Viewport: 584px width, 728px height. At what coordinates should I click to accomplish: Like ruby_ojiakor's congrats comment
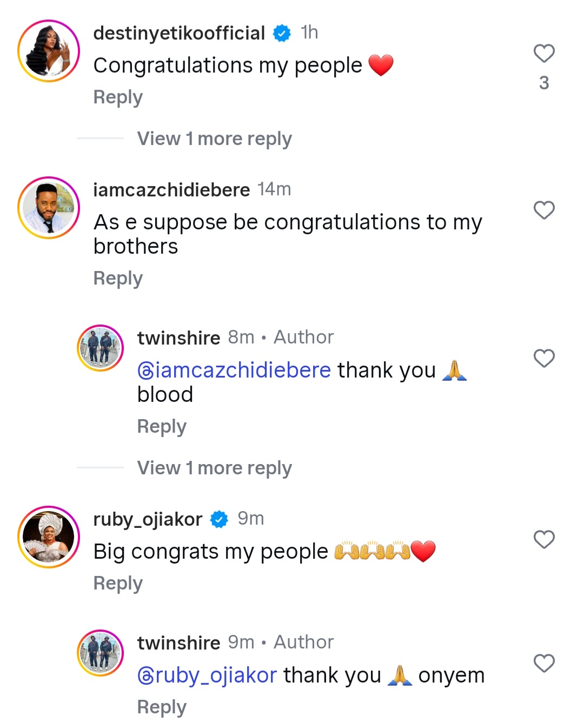(x=543, y=539)
